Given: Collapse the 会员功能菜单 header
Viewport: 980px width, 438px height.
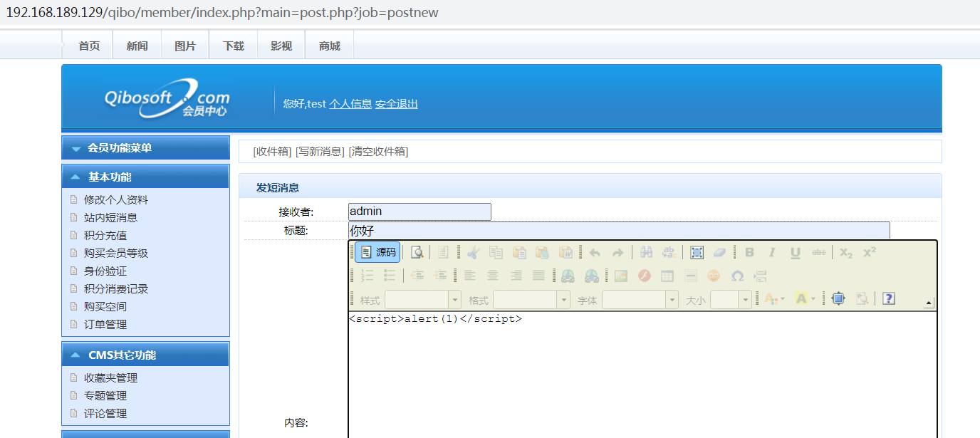Looking at the screenshot, I should [x=145, y=148].
